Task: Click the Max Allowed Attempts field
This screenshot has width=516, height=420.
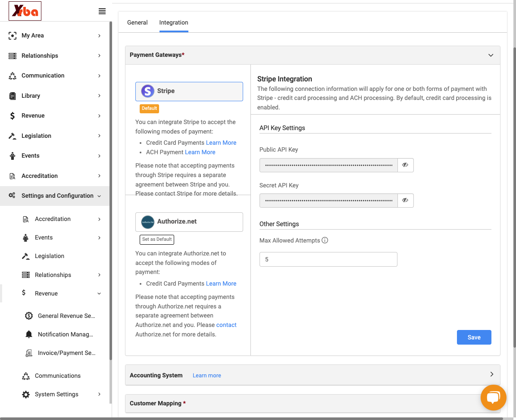Action: point(328,259)
